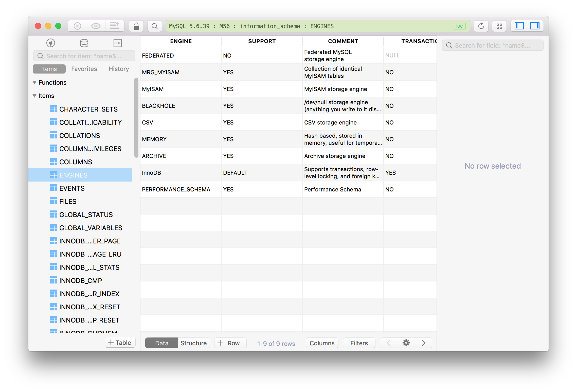Click the Columns button
577x392 pixels.
[322, 343]
